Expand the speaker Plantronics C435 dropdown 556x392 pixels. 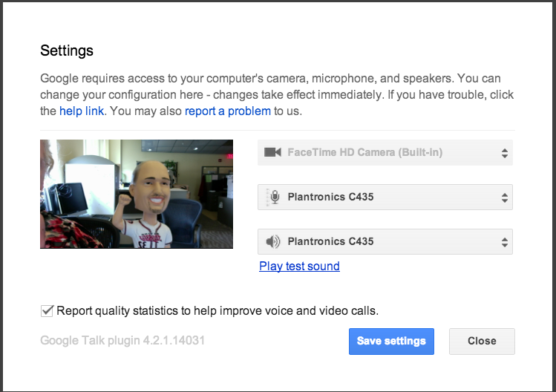coord(385,241)
